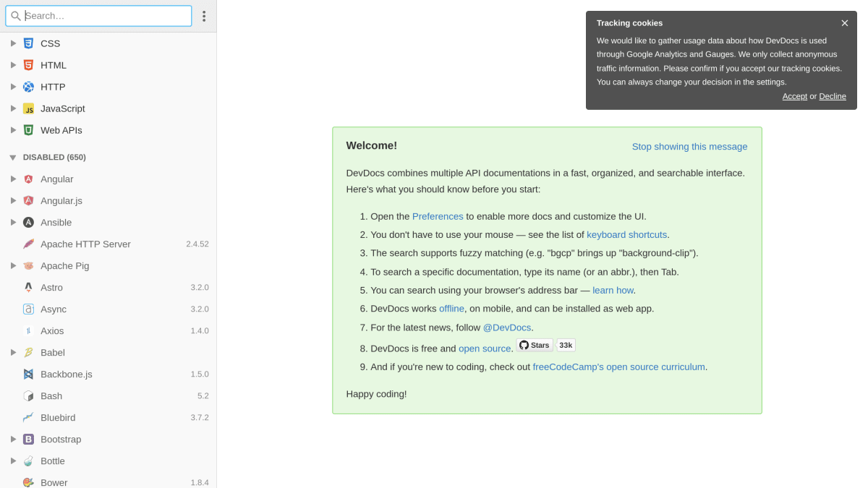Screen dimensions: 868x488
Task: Click the Ansible logo icon
Action: tap(28, 223)
